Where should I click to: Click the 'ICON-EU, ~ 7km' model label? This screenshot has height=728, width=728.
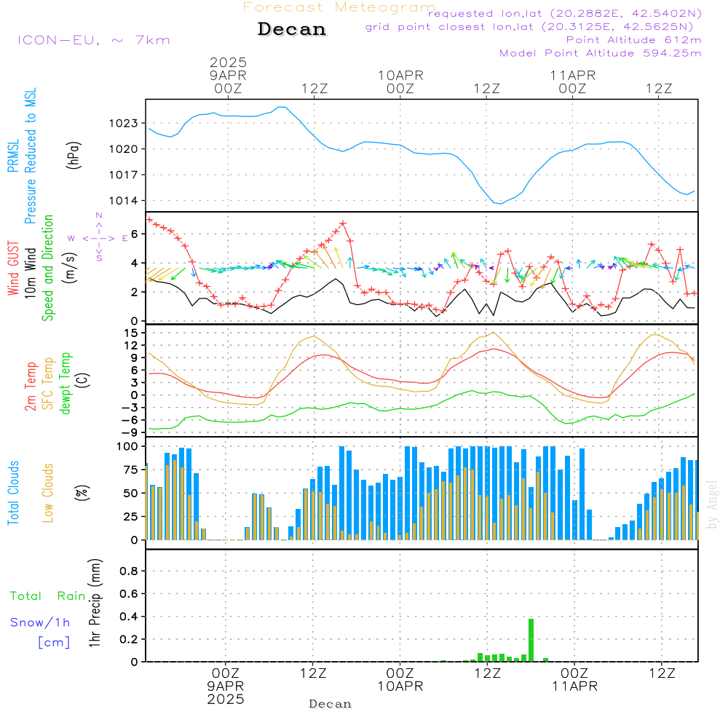[x=94, y=40]
